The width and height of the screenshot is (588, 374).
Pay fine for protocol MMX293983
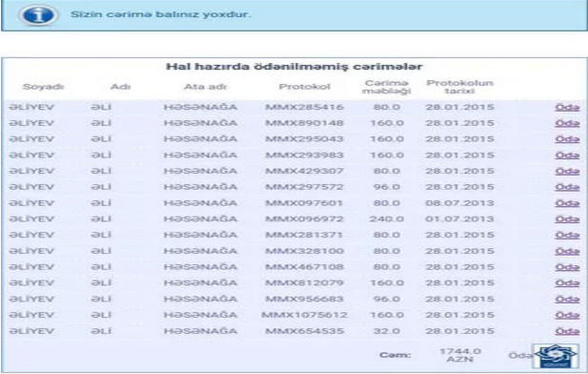point(567,156)
